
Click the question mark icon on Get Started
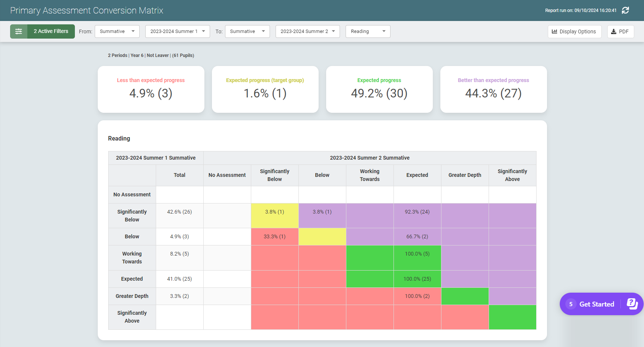[631, 304]
